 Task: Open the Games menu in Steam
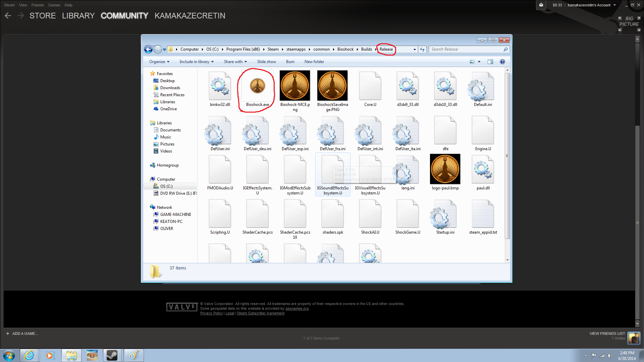[54, 5]
